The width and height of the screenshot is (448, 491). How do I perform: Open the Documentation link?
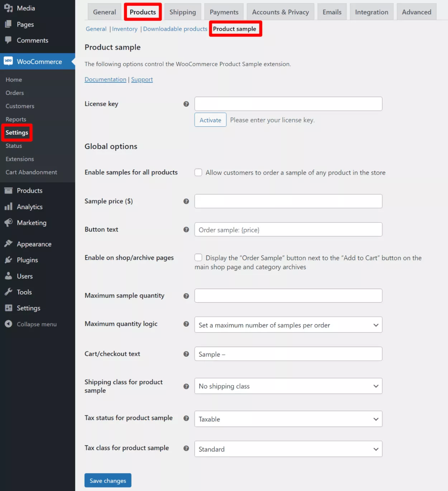coord(105,79)
